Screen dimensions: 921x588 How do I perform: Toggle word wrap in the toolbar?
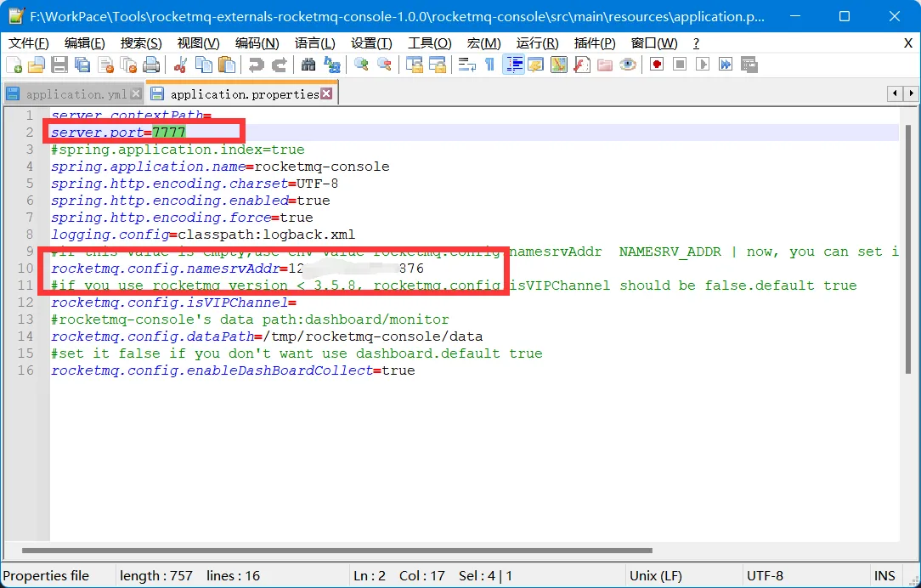pyautogui.click(x=467, y=65)
